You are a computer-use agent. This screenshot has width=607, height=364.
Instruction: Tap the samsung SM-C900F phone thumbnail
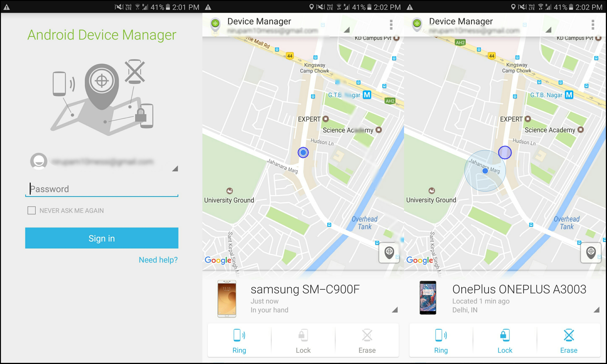pos(227,299)
